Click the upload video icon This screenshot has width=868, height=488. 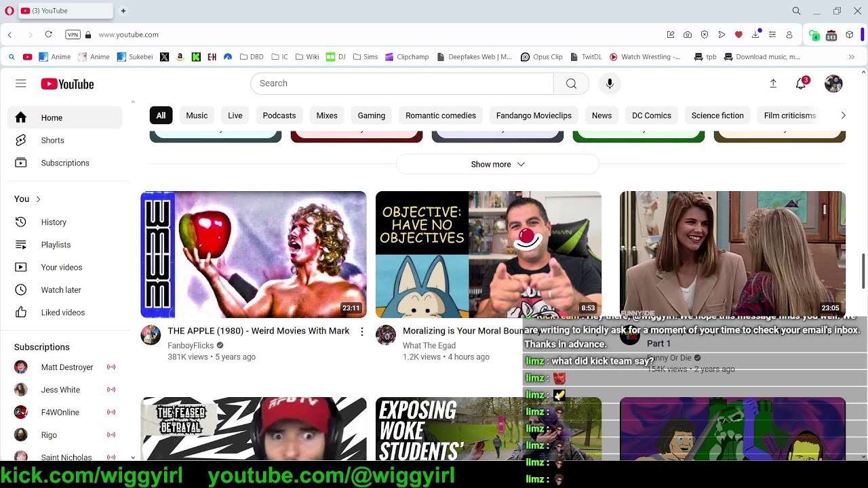coord(773,83)
